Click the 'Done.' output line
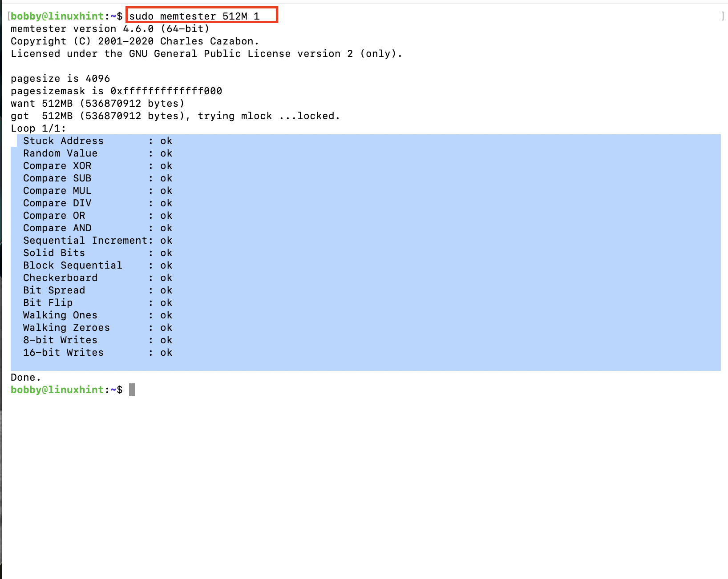The height and width of the screenshot is (579, 728). [x=25, y=378]
